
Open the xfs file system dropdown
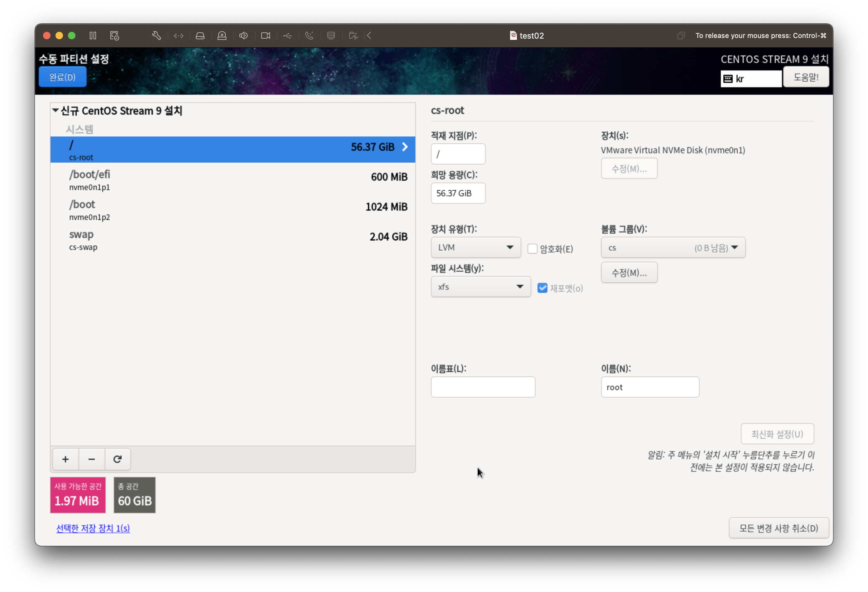pyautogui.click(x=480, y=287)
